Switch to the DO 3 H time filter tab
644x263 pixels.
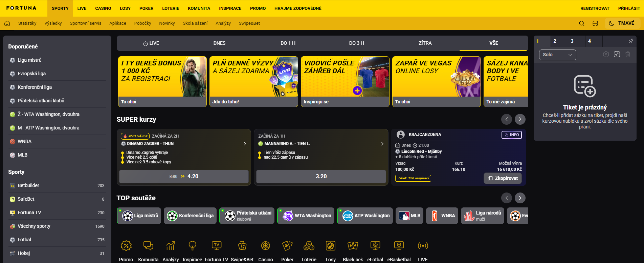pos(357,43)
